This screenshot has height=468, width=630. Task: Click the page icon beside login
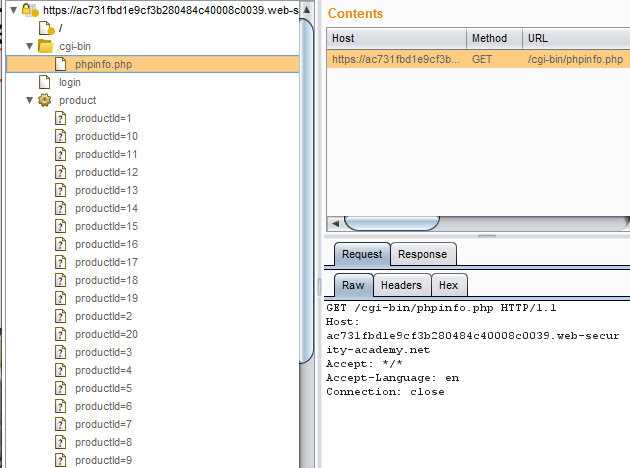click(x=45, y=82)
